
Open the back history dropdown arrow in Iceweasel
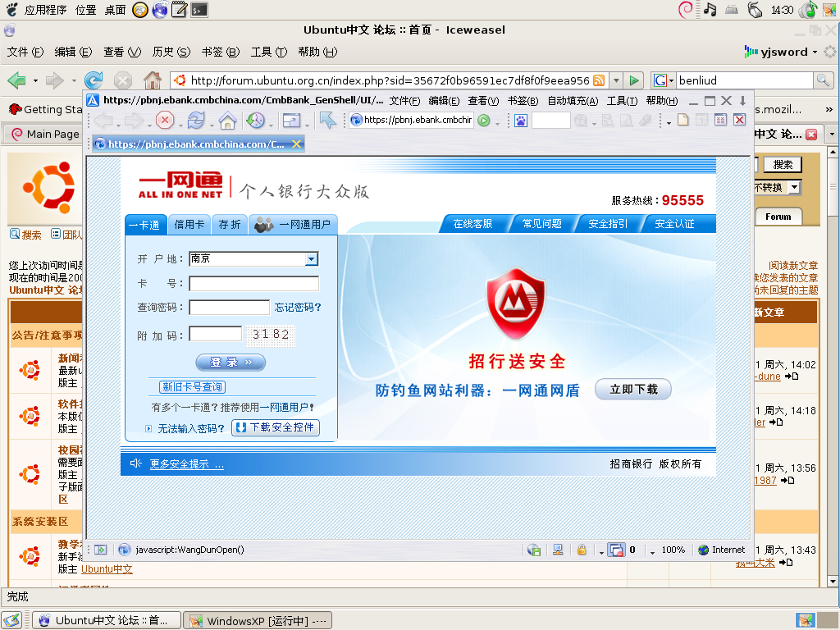[35, 81]
